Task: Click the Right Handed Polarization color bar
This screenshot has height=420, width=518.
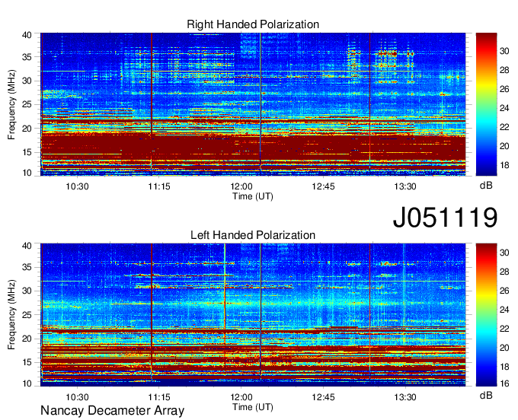Action: click(x=486, y=104)
